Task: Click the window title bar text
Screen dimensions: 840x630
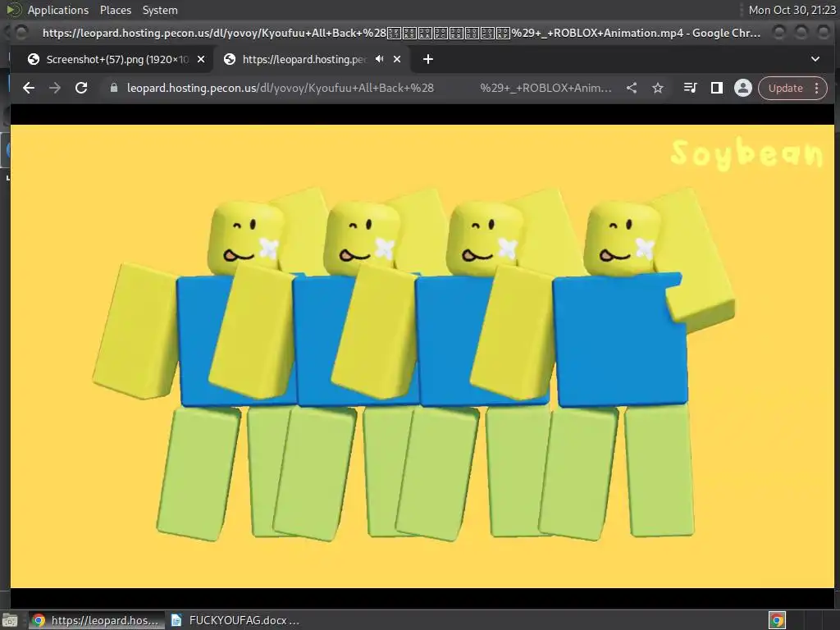Action: 401,33
